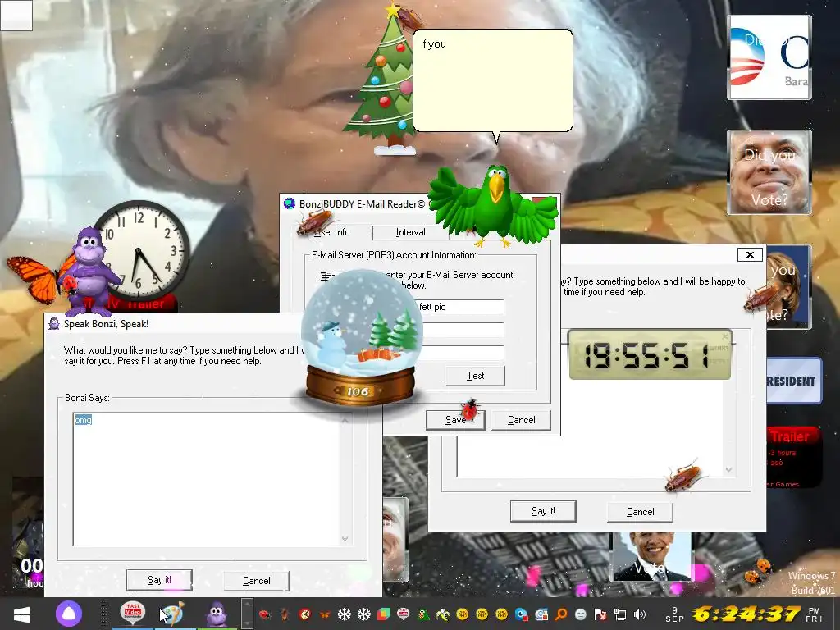
Task: Click the taskbar toolbar scroll arrows
Action: [x=247, y=614]
